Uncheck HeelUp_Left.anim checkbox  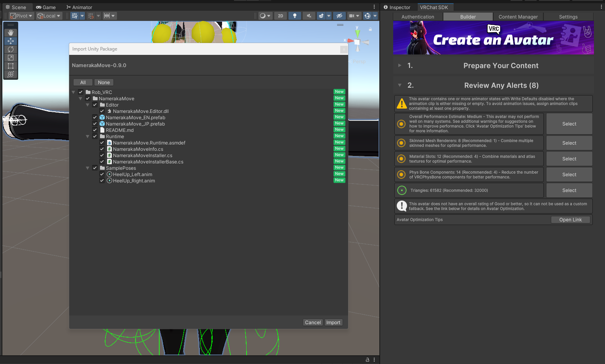pyautogui.click(x=102, y=174)
